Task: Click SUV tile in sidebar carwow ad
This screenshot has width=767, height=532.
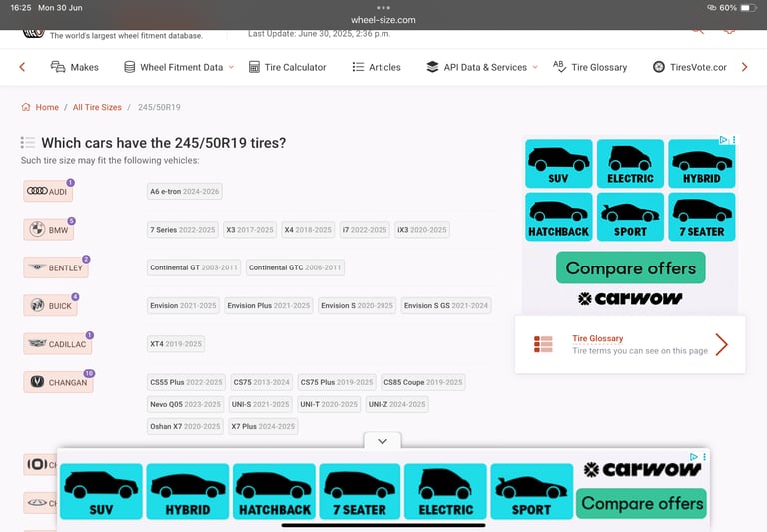Action: 558,164
